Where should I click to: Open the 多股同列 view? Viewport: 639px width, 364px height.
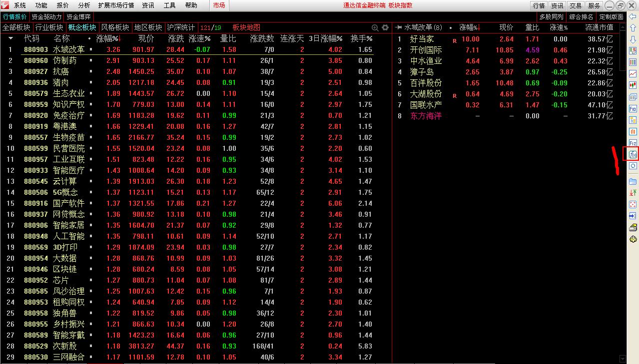pos(552,17)
